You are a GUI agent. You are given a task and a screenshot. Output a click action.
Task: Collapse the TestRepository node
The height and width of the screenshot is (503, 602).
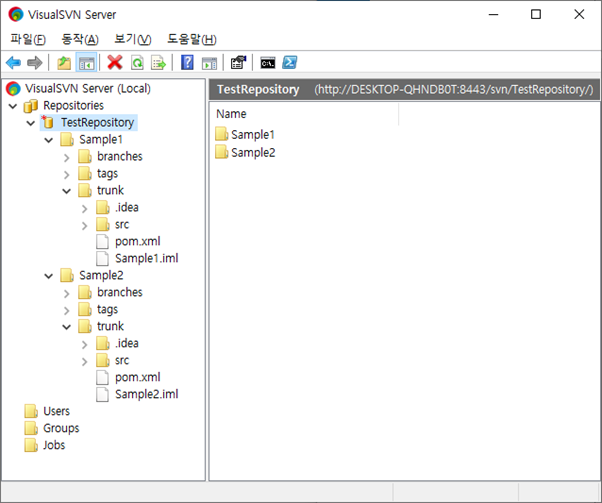[31, 123]
